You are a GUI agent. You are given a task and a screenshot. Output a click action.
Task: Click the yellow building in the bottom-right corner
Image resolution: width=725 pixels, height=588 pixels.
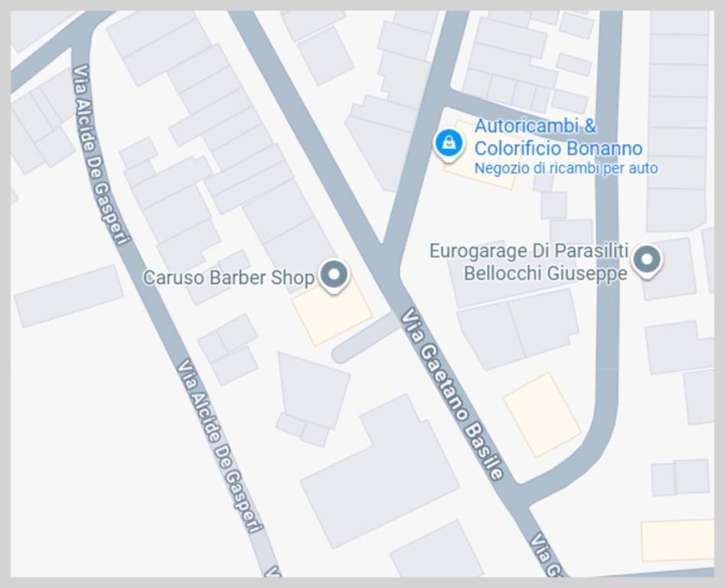[678, 541]
